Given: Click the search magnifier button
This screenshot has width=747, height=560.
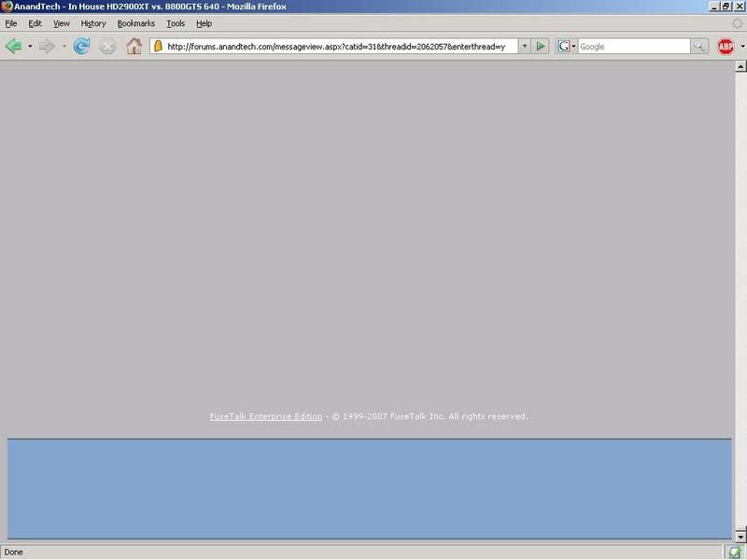Looking at the screenshot, I should (698, 46).
